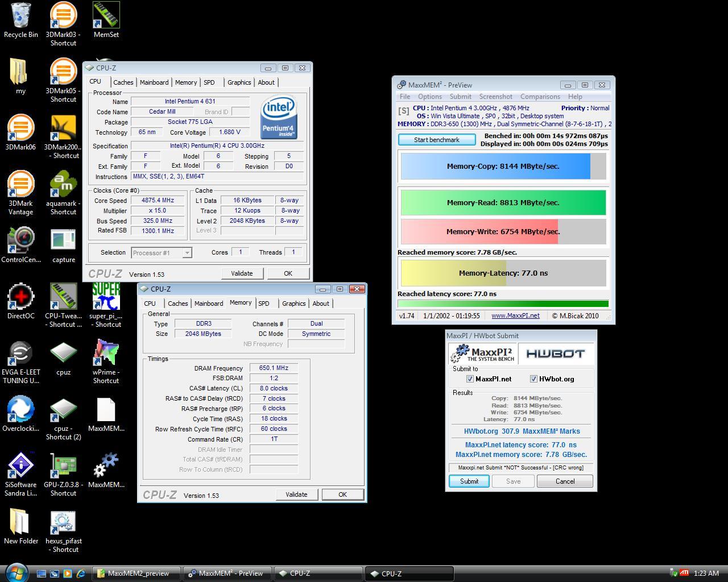728x582 pixels.
Task: Toggle the MaxxPI.net submit checkbox
Action: (x=470, y=379)
